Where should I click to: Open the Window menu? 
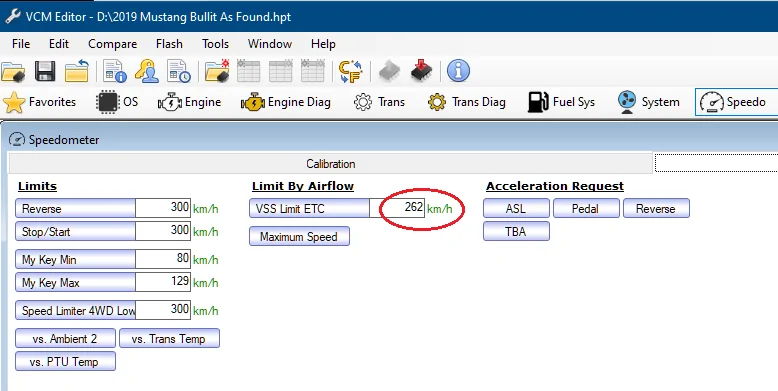tap(270, 44)
